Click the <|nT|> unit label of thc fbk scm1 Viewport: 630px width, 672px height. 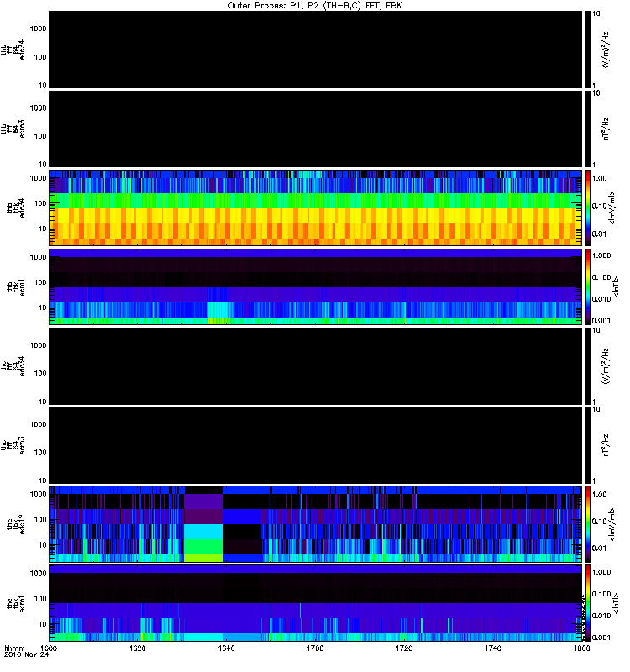tap(616, 603)
